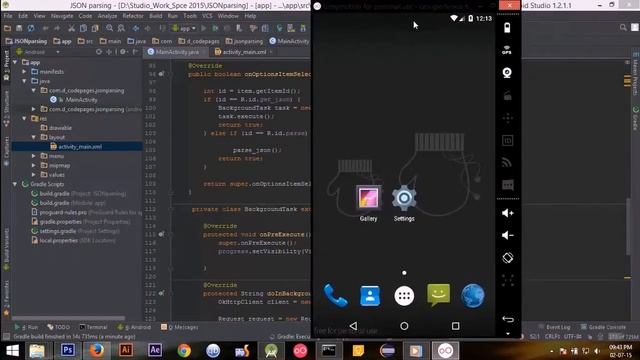Open the Contacts app in emulator dock
This screenshot has height=360, width=640.
pos(370,296)
